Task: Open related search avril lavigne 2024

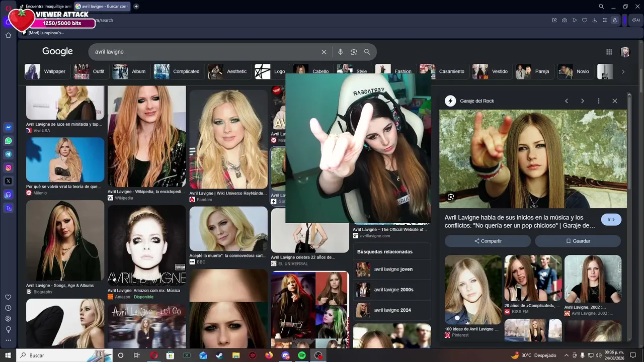Action: 392,310
